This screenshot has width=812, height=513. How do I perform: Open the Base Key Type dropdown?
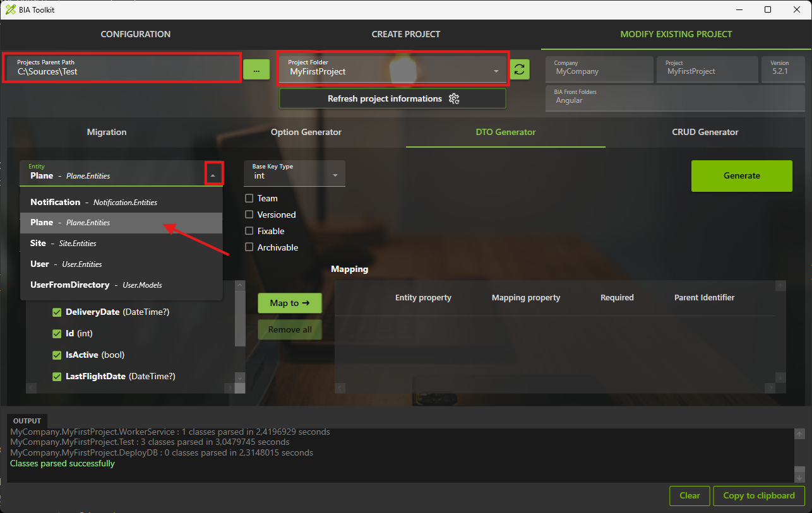(294, 174)
